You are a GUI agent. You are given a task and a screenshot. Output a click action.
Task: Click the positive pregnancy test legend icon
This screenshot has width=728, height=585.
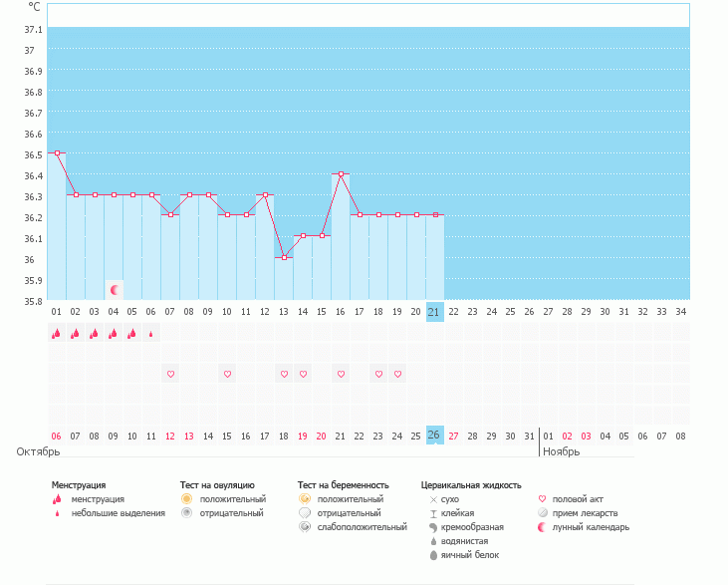coord(304,498)
